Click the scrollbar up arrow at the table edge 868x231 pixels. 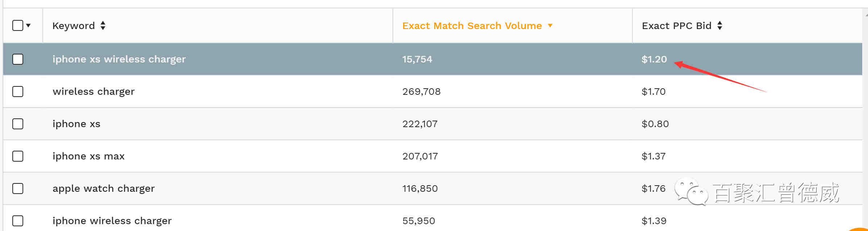[x=866, y=15]
